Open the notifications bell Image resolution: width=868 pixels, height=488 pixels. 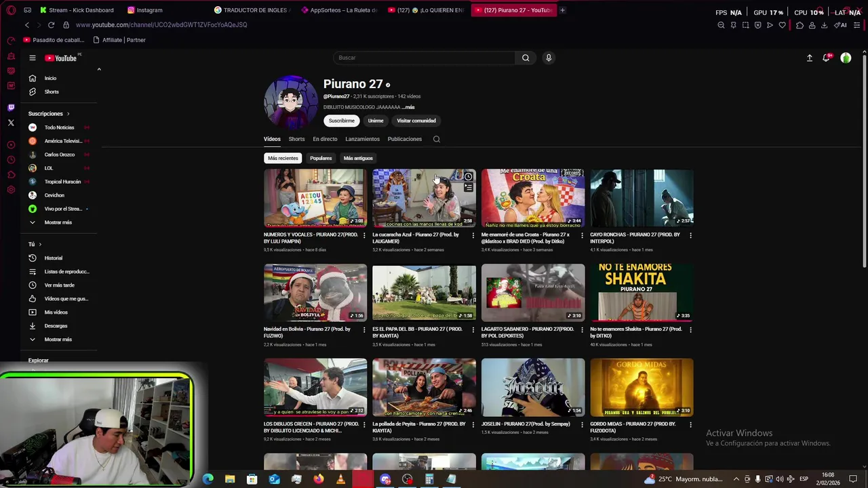point(826,58)
